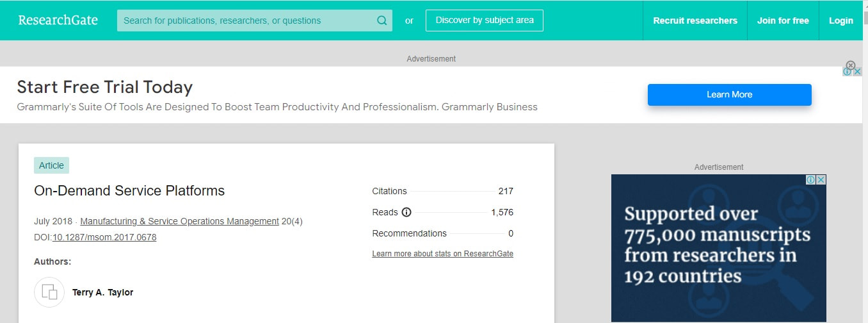Click the ResearchGate logo
Image resolution: width=868 pixels, height=323 pixels.
tap(58, 21)
